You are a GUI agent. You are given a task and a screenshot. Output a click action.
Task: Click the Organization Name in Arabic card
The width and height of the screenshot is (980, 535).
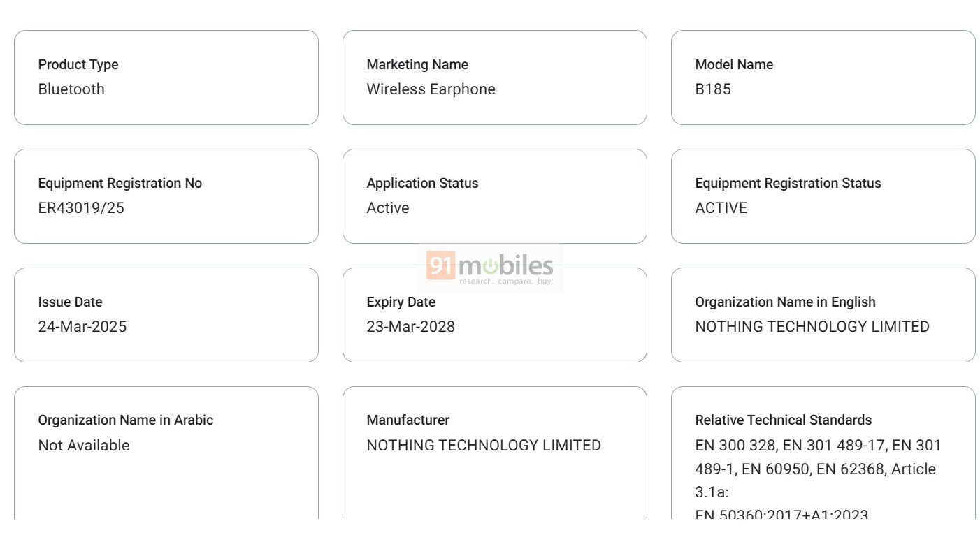[x=166, y=453]
